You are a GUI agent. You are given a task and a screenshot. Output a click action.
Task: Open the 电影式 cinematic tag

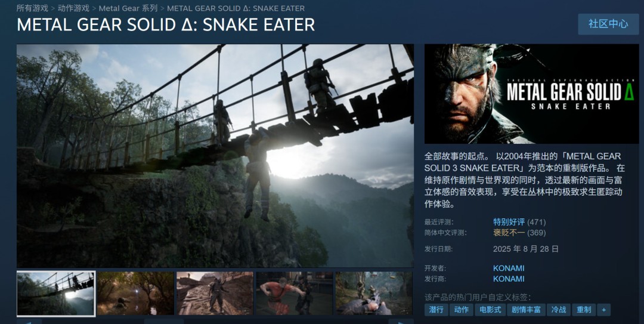tap(490, 310)
